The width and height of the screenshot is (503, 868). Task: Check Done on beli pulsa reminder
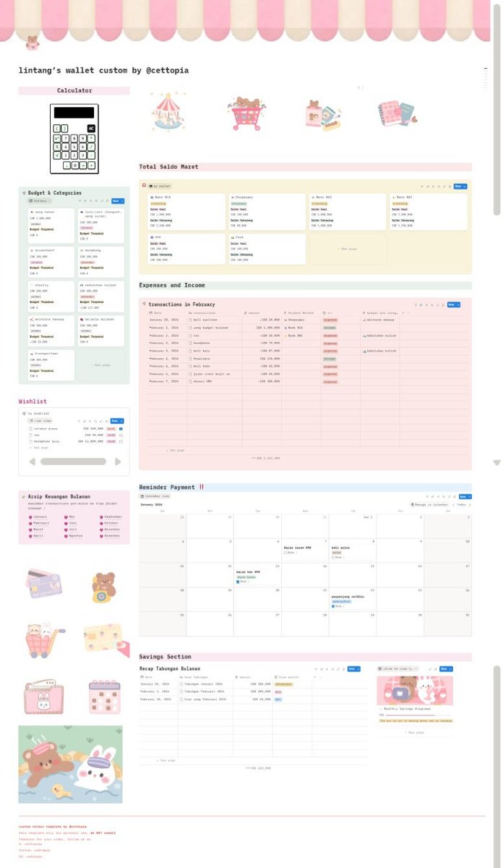[x=334, y=558]
